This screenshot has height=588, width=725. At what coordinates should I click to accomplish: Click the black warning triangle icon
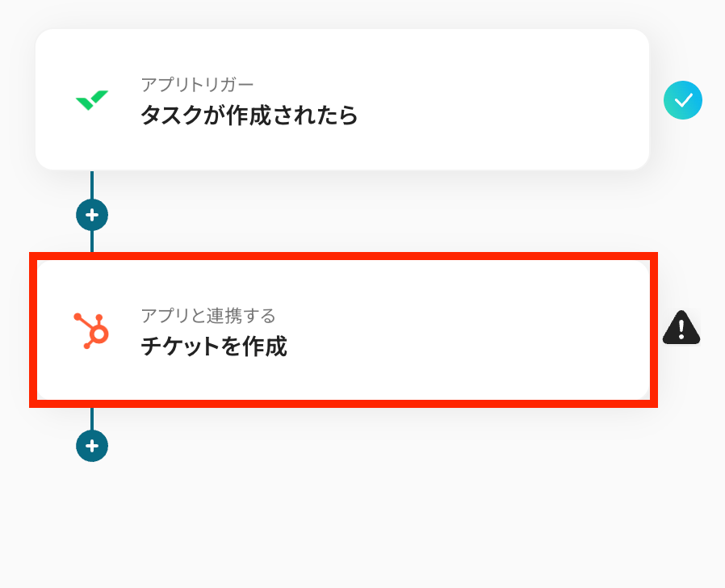point(681,328)
